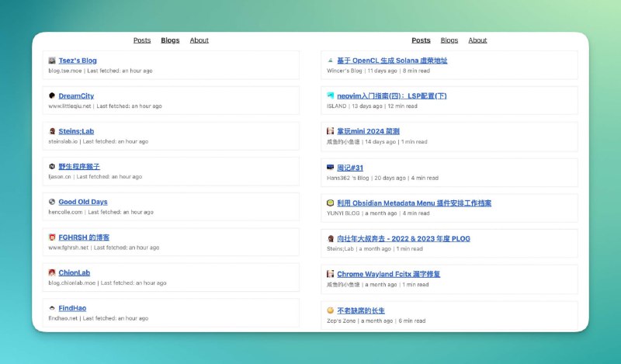This screenshot has height=364, width=621.
Task: Open the 2022 & 2023 年度 PLOG post
Action: (x=404, y=238)
